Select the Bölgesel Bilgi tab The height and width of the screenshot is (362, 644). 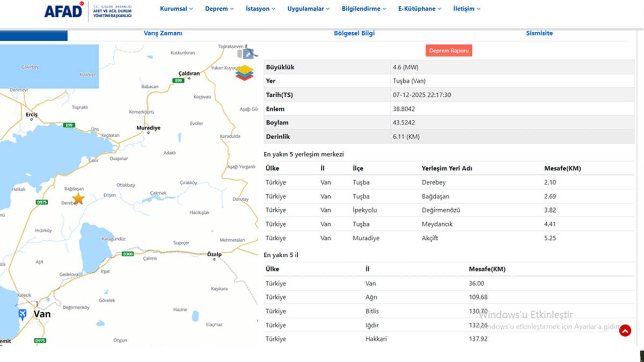pyautogui.click(x=354, y=33)
